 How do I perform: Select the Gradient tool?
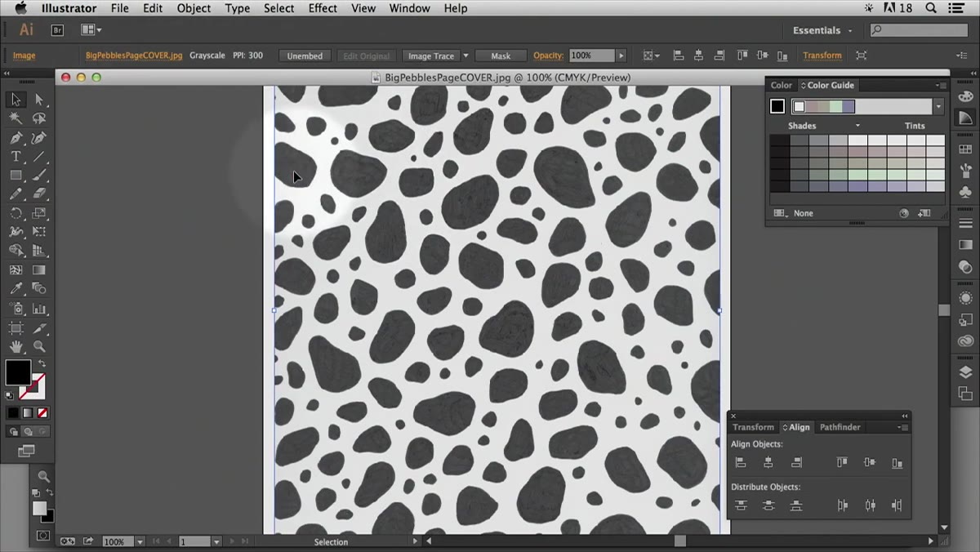pyautogui.click(x=38, y=269)
